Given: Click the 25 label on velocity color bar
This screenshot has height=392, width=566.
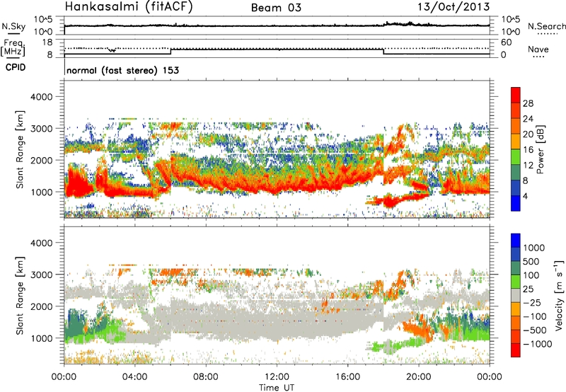Looking at the screenshot, I should pos(529,289).
